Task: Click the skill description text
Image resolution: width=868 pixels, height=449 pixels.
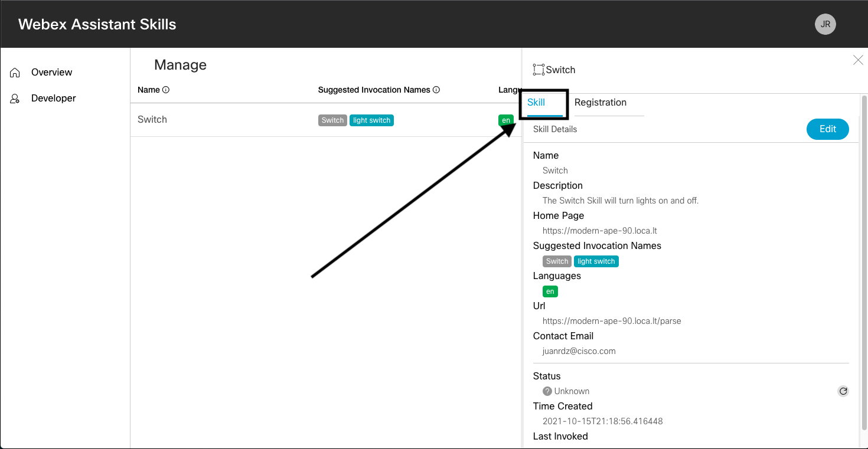Action: coord(621,201)
